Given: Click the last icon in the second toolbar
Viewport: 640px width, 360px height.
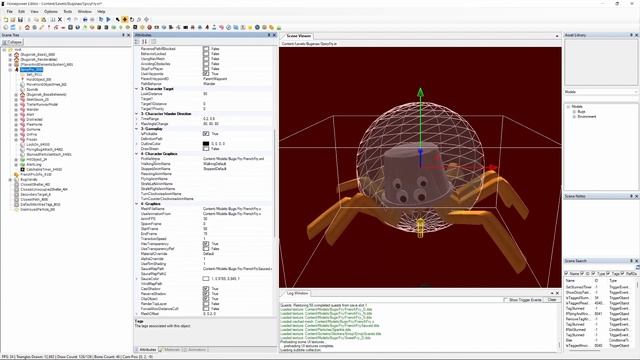Looking at the screenshot, I should (279, 27).
